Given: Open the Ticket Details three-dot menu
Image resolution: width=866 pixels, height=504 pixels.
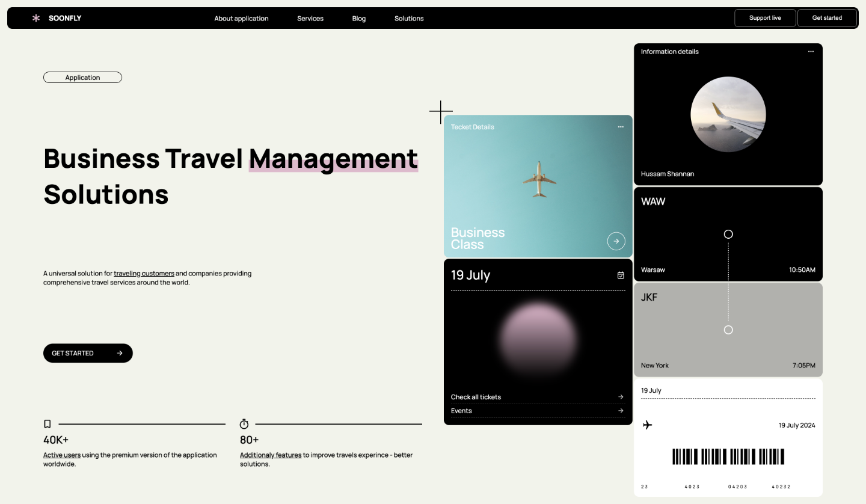Looking at the screenshot, I should tap(621, 127).
